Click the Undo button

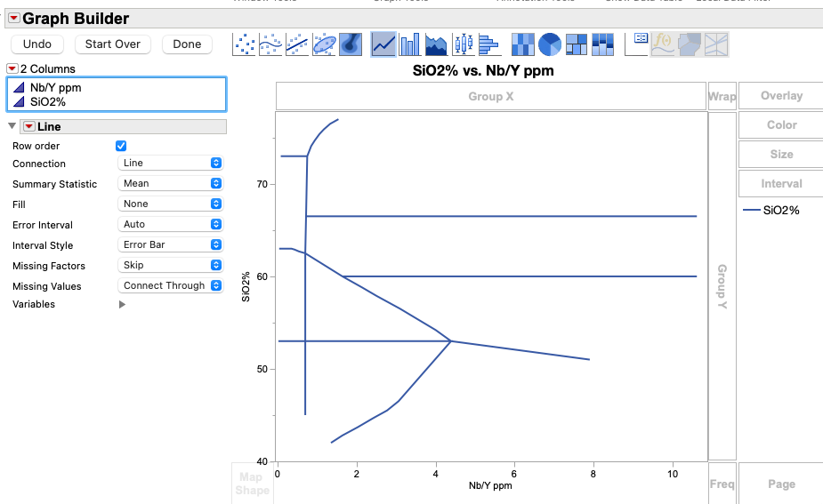tap(37, 44)
